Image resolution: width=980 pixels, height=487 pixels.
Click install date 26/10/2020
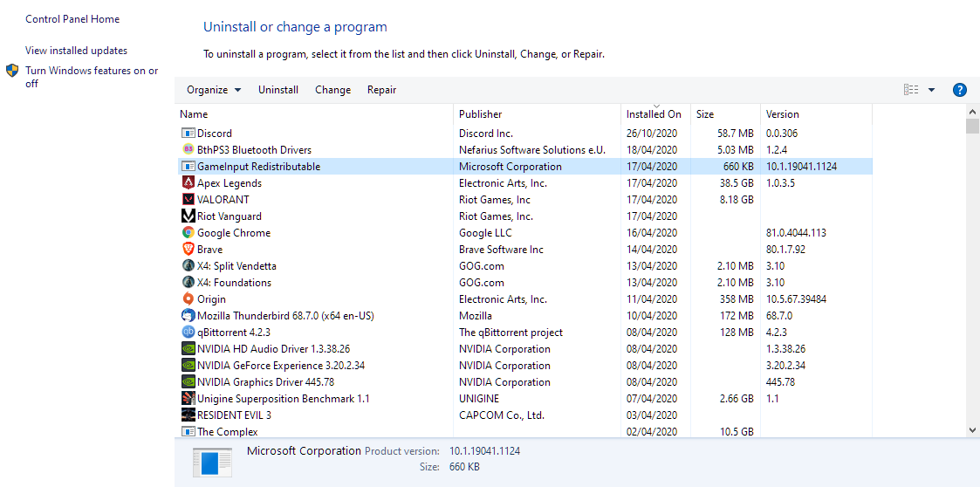tap(652, 134)
